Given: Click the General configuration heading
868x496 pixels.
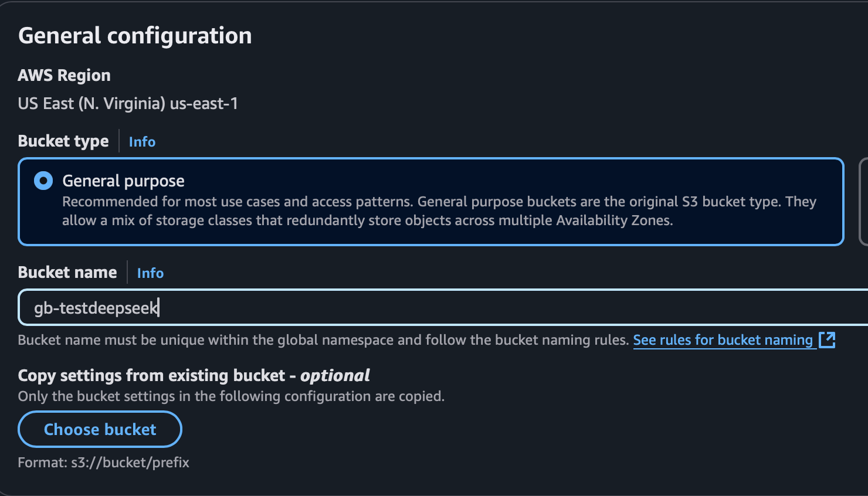Looking at the screenshot, I should (135, 36).
